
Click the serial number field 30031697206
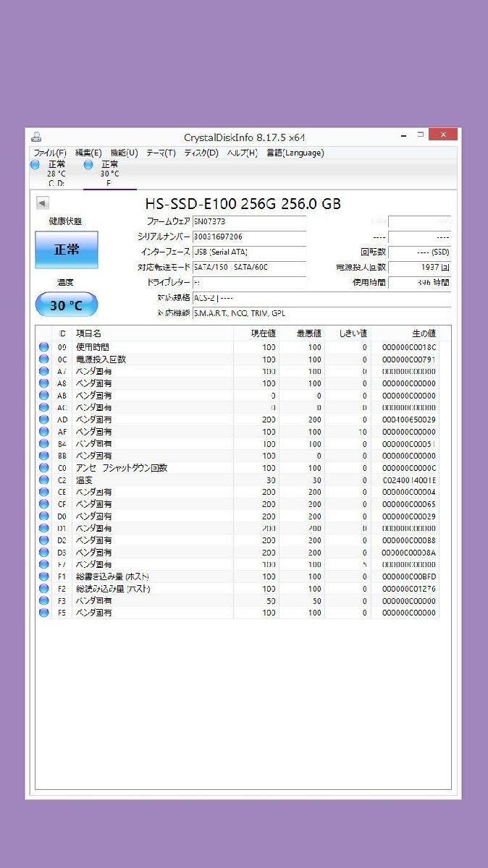249,237
